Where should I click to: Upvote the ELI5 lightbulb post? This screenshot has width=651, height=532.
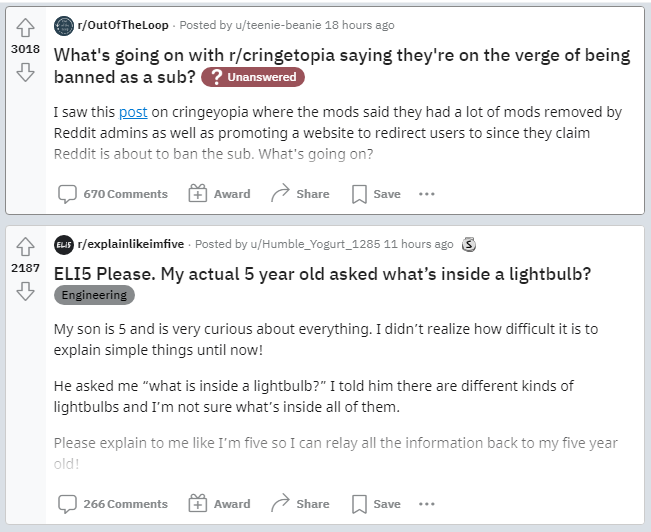[x=25, y=246]
